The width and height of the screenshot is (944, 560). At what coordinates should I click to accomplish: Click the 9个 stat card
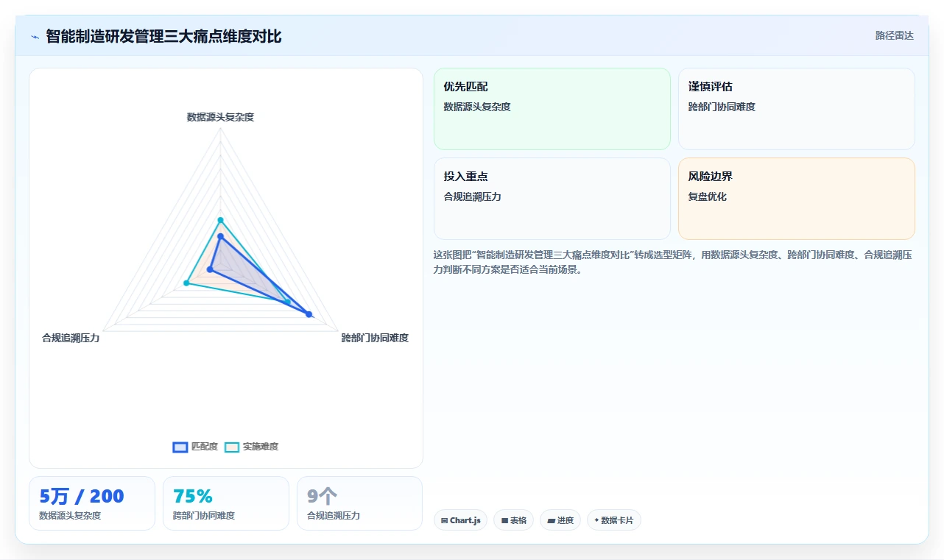coord(360,503)
